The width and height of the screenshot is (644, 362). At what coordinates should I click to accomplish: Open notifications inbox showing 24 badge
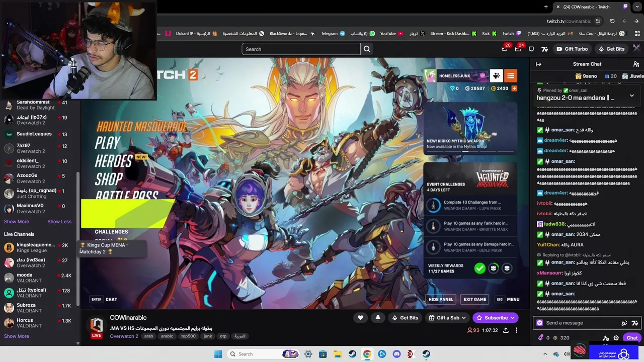tap(518, 48)
